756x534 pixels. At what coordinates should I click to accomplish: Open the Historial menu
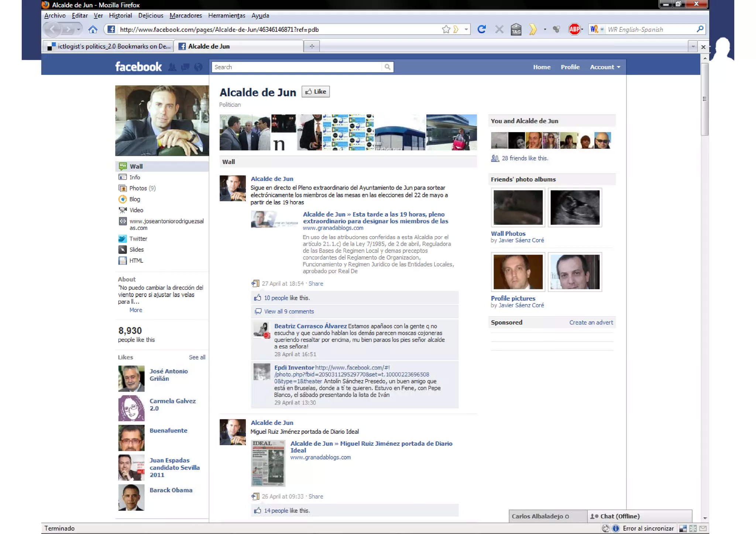pyautogui.click(x=120, y=15)
